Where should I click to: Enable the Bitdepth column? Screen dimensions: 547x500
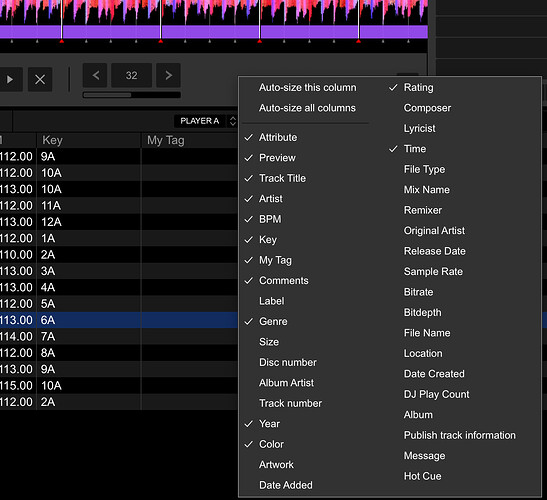tap(422, 313)
